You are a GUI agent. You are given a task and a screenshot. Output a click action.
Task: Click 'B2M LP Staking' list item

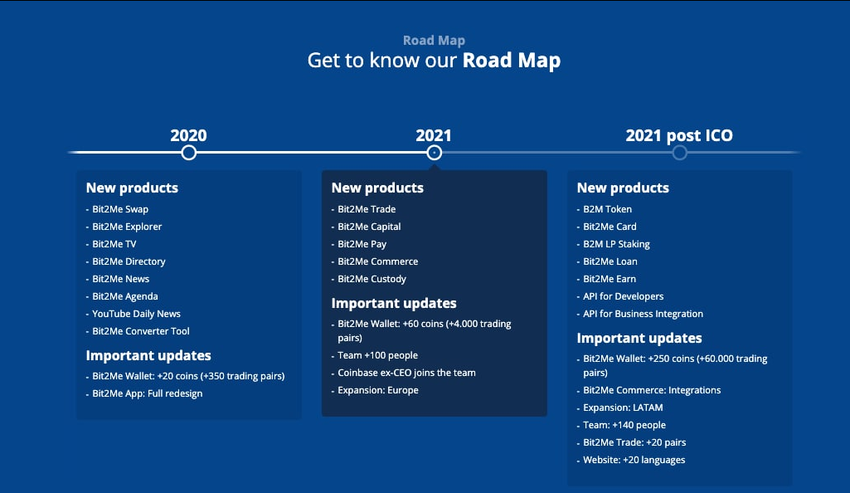point(616,244)
